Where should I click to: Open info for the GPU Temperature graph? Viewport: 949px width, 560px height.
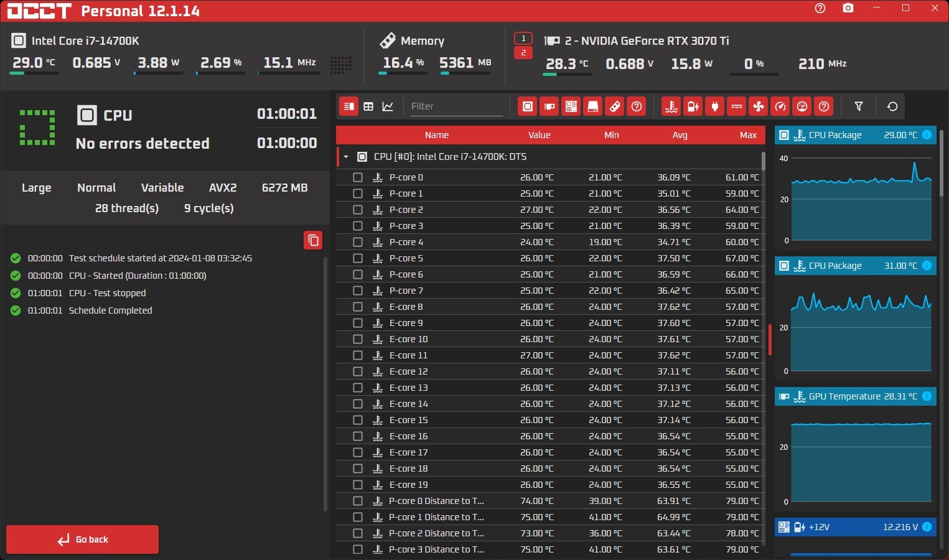[927, 396]
